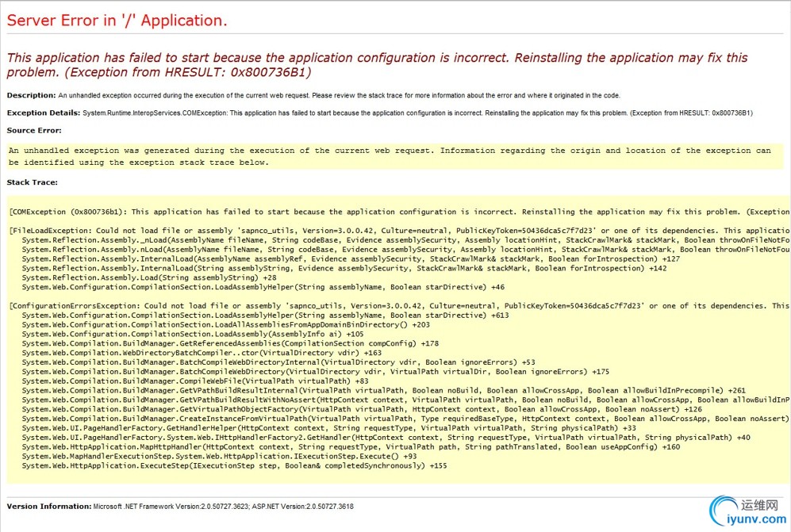Click the WebDirectoryBatchCompiler..ctor +163 line
Image resolution: width=791 pixels, height=532 pixels.
coord(202,353)
